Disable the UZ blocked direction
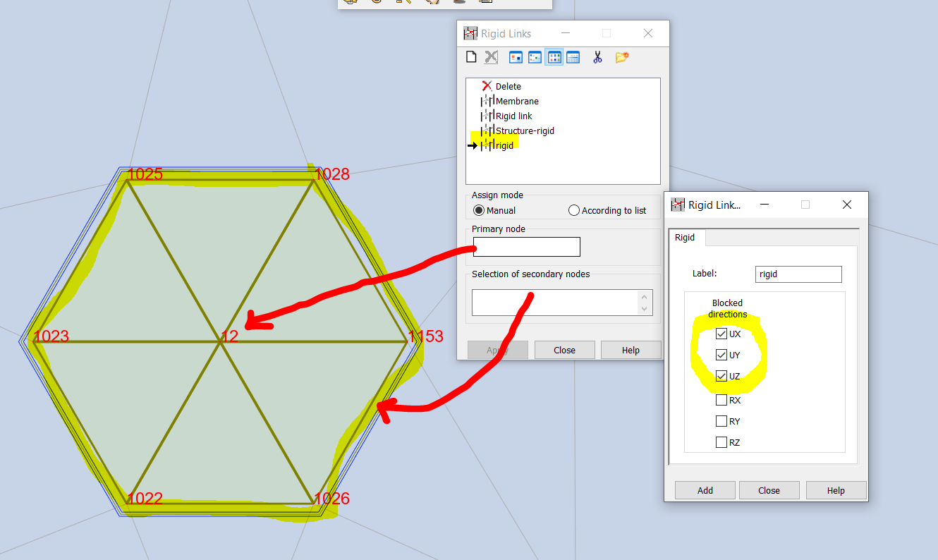938x560 pixels. coord(721,376)
